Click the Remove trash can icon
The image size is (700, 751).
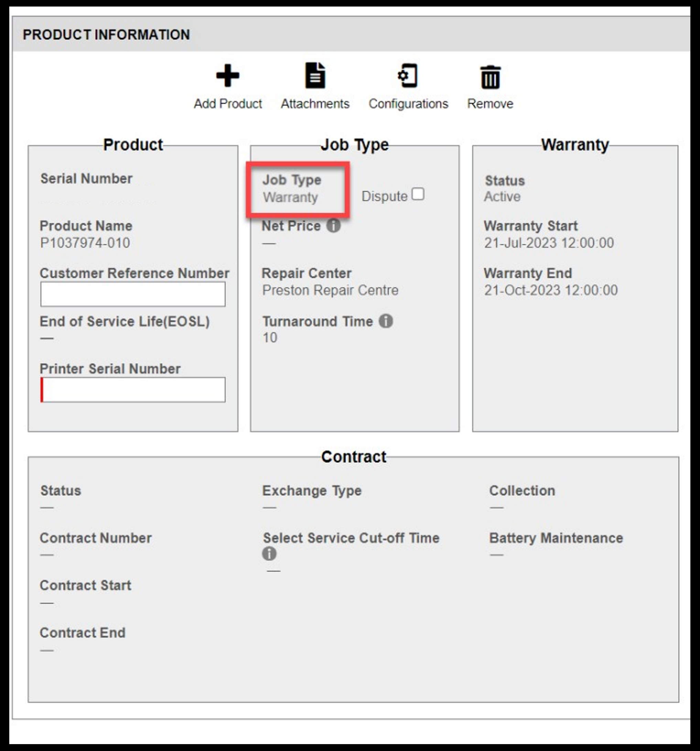pos(491,77)
